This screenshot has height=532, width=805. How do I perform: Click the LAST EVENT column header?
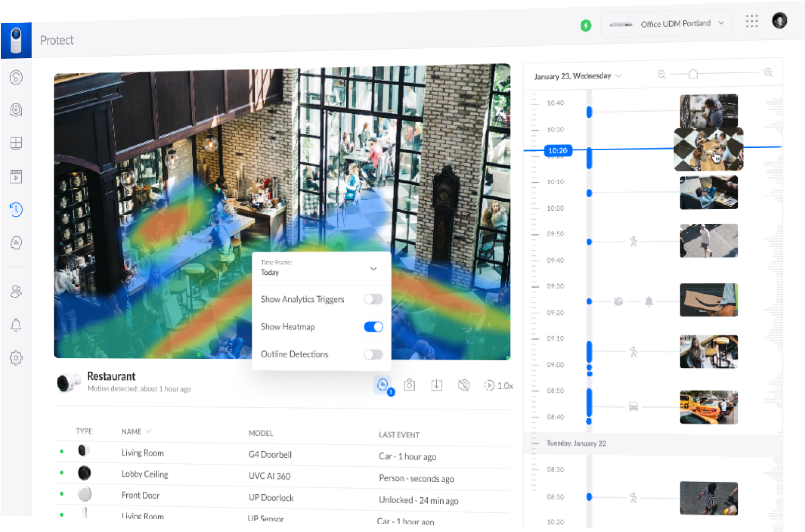399,435
